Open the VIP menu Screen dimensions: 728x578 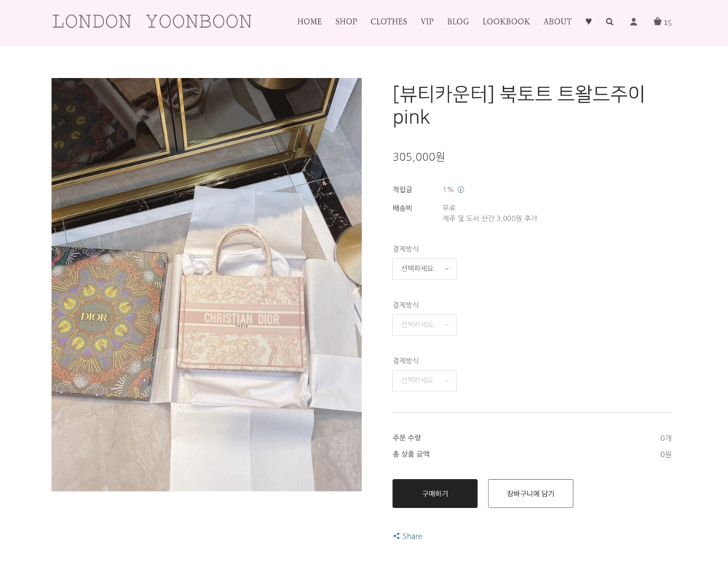pyautogui.click(x=427, y=21)
